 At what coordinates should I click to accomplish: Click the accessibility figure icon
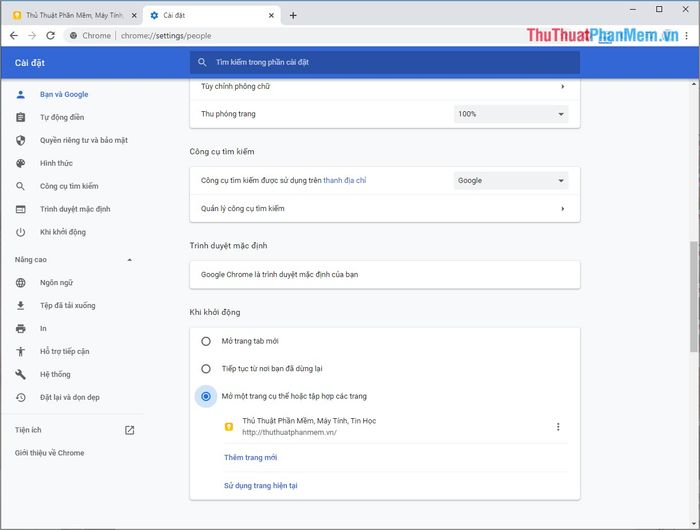click(x=21, y=351)
